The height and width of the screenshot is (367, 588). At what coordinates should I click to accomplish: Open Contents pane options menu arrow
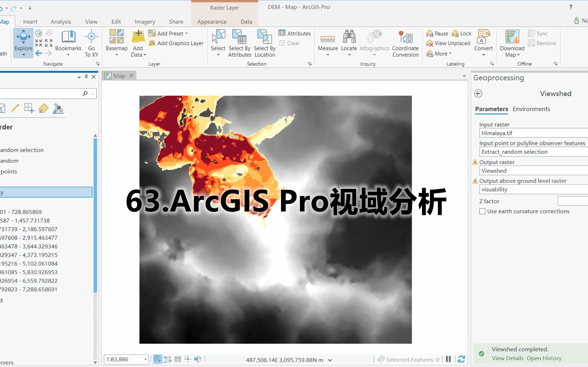[79, 77]
